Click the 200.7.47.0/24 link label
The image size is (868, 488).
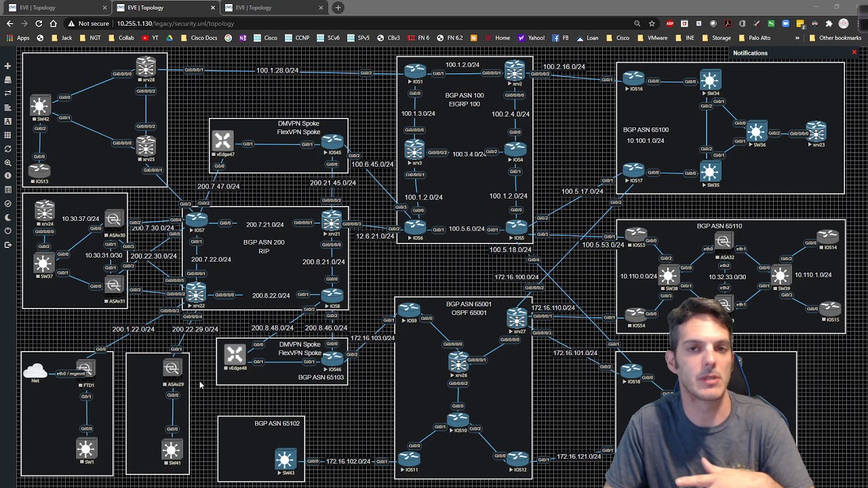pyautogui.click(x=218, y=186)
